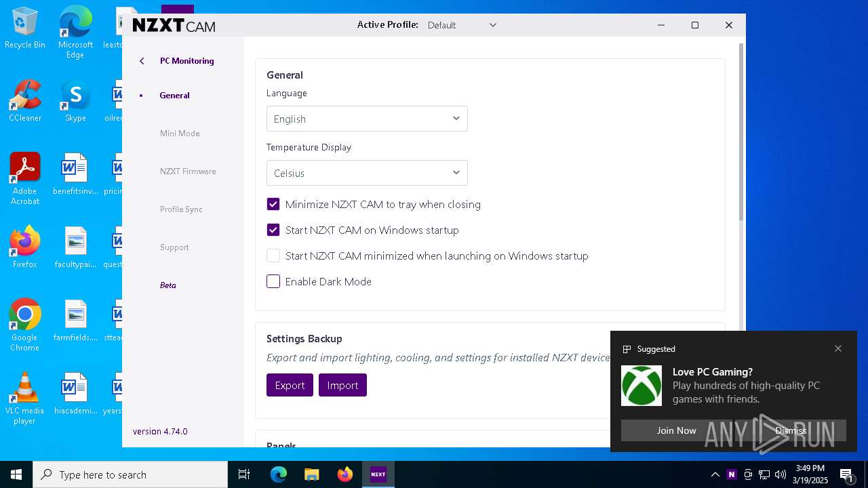Open File Explorer from the taskbar

point(311,474)
